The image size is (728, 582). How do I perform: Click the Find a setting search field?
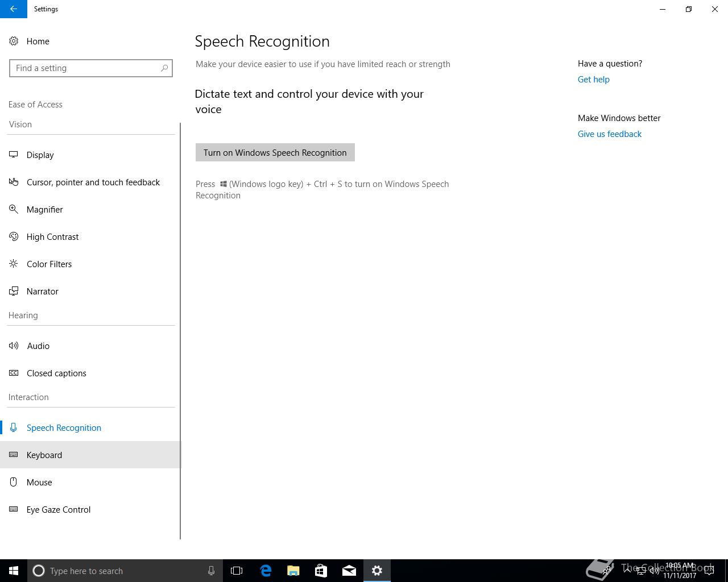point(91,68)
